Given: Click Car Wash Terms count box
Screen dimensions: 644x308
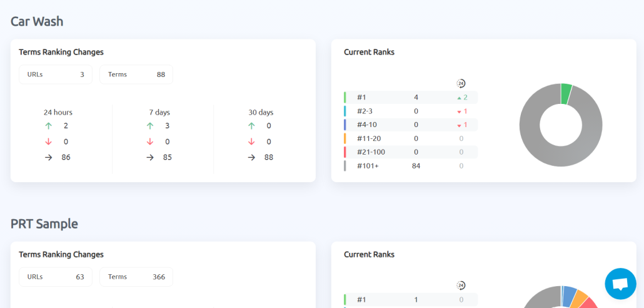Looking at the screenshot, I should tap(136, 74).
